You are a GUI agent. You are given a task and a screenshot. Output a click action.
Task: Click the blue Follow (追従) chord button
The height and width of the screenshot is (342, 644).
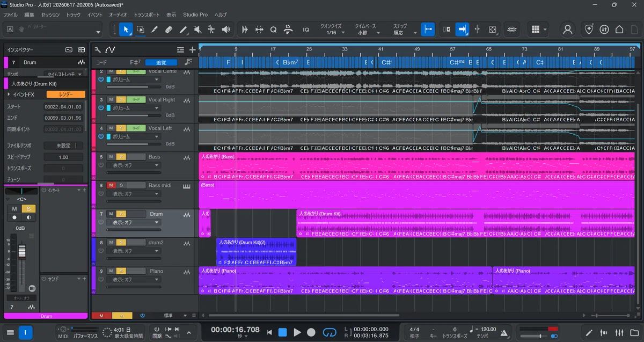click(161, 62)
